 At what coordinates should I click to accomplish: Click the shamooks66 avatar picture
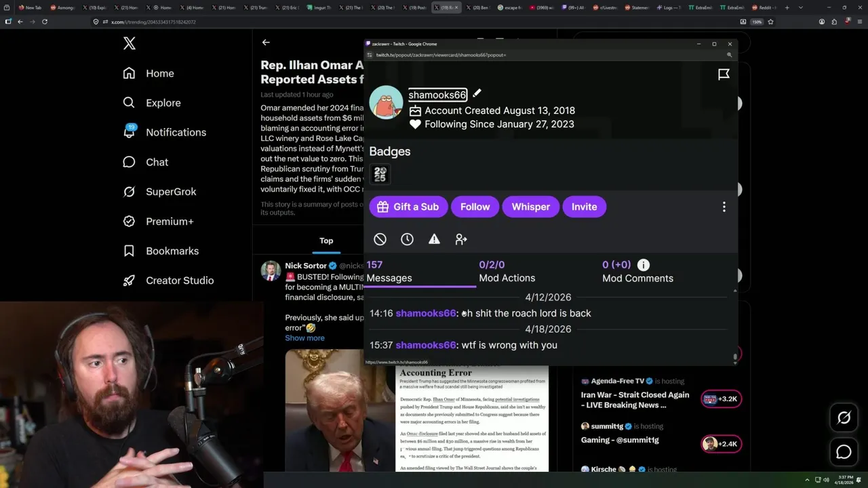point(386,102)
